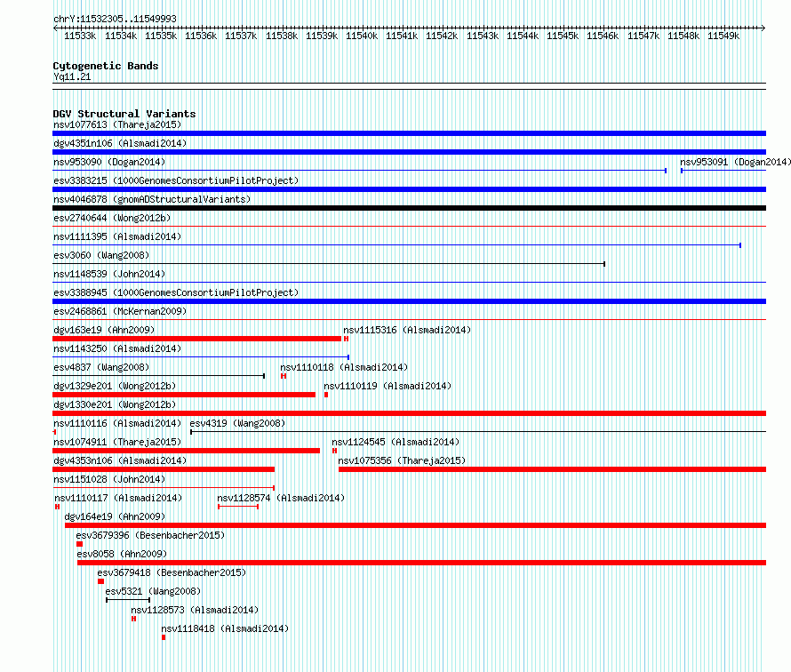
Task: Click esv2468861 (McKernan2009) variant label
Action: [120, 311]
